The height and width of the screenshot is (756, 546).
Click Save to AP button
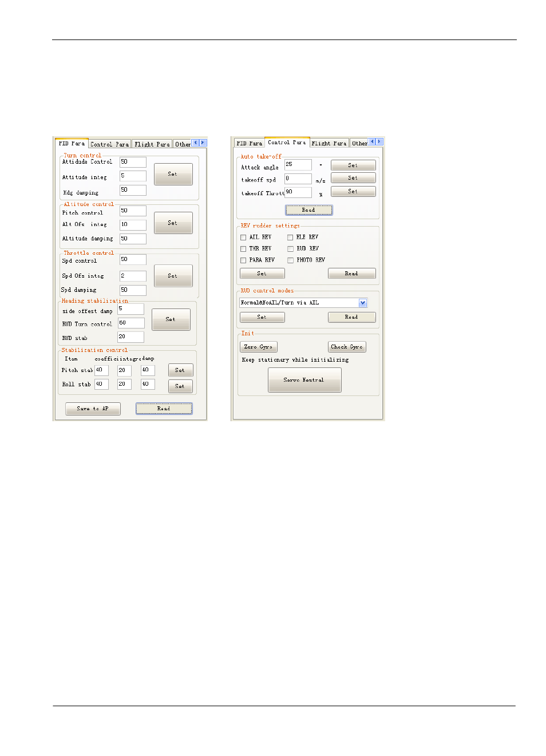pos(93,409)
